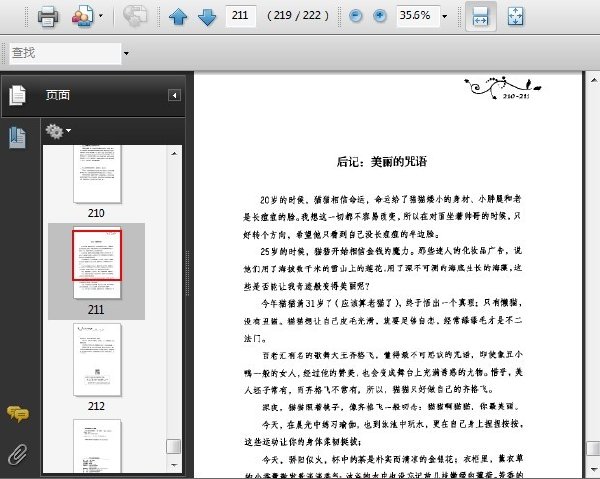This screenshot has width=600, height=479.
Task: Toggle fit one full page view
Action: [515, 16]
